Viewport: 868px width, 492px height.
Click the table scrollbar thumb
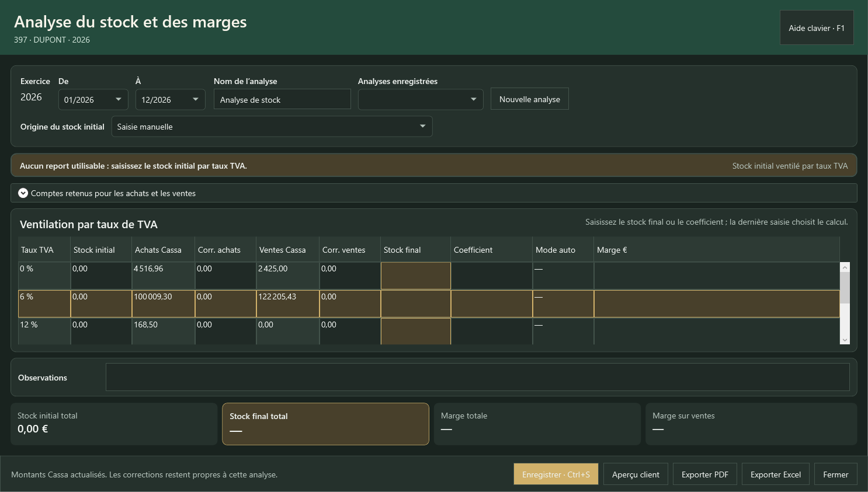pyautogui.click(x=845, y=287)
